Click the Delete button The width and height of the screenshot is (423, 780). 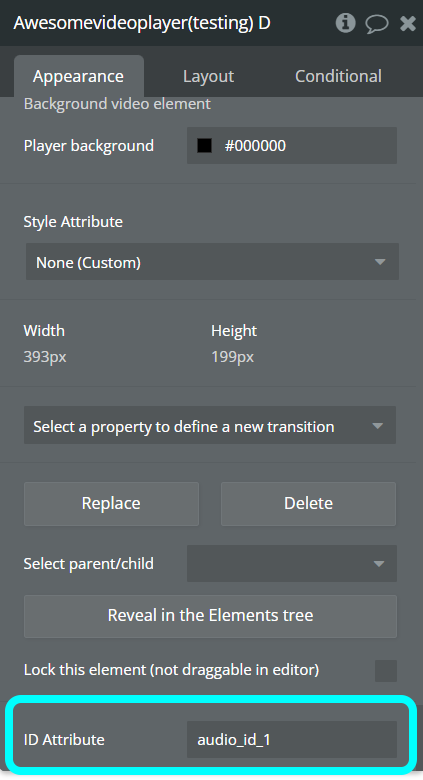click(309, 503)
